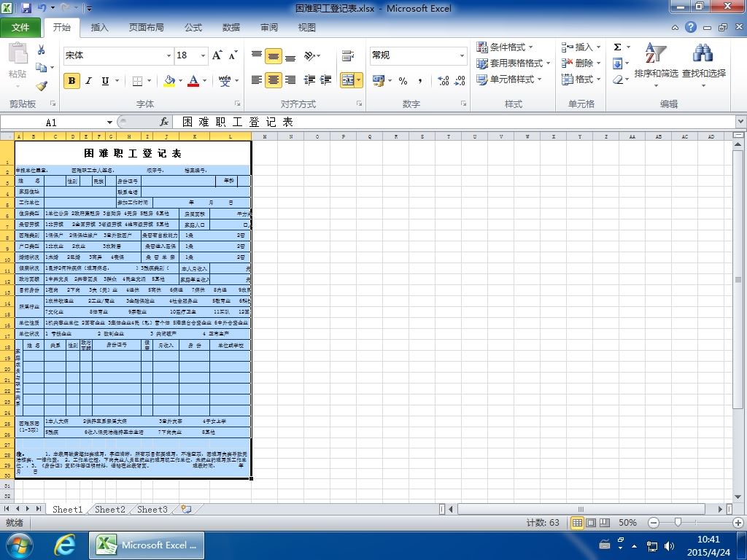Open the number format 常规 dropdown
This screenshot has width=747, height=560.
462,55
